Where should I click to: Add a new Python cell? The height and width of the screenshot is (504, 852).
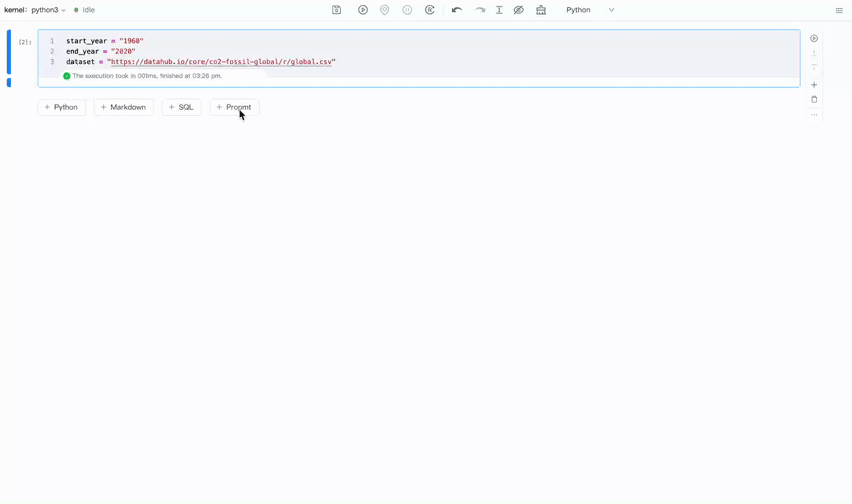(x=62, y=107)
